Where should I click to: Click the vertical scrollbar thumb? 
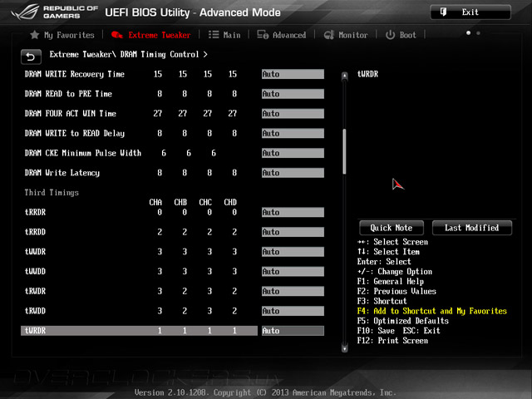tap(344, 151)
